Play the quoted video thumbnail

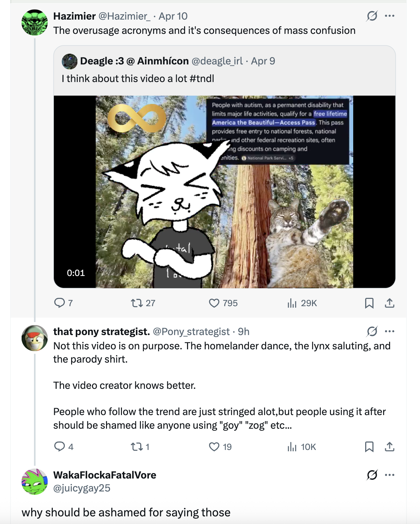[x=224, y=192]
